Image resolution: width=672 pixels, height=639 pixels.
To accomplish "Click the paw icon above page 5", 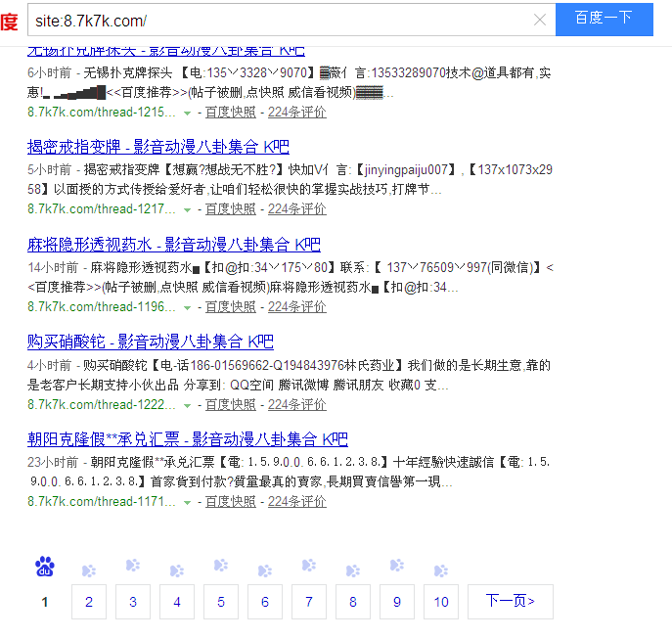I will pos(221,566).
